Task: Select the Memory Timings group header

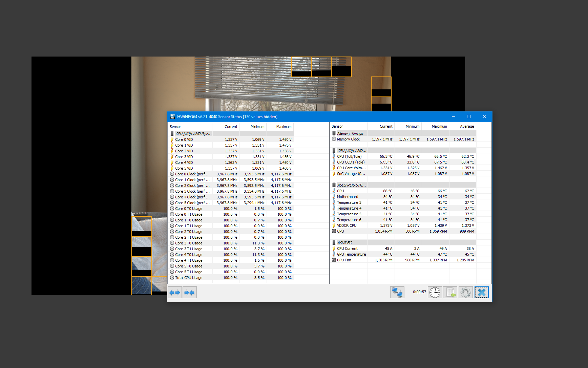Action: (403, 133)
